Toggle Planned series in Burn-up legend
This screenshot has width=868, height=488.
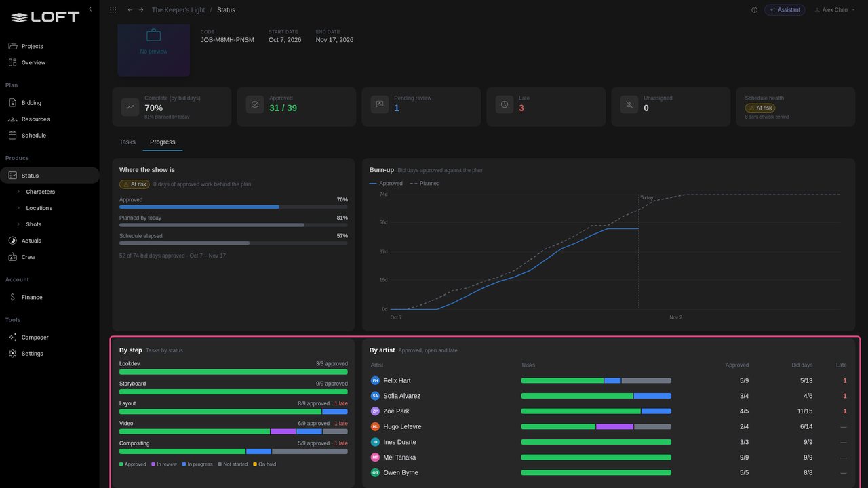(425, 184)
